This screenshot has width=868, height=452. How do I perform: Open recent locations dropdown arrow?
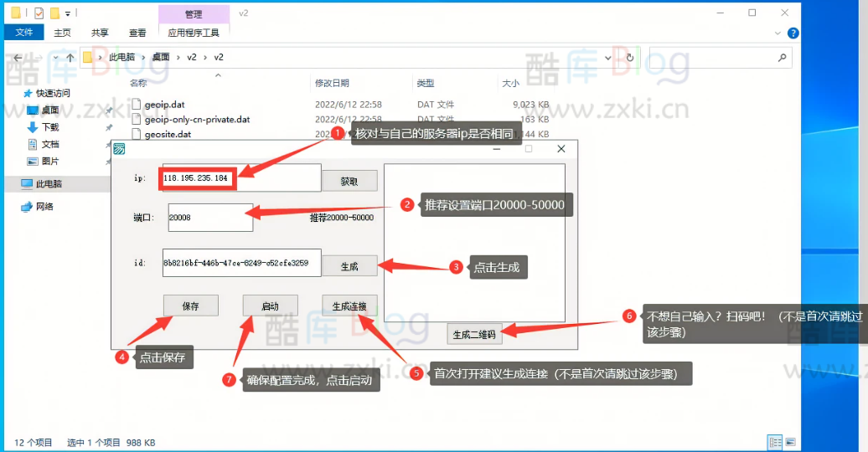pyautogui.click(x=55, y=57)
